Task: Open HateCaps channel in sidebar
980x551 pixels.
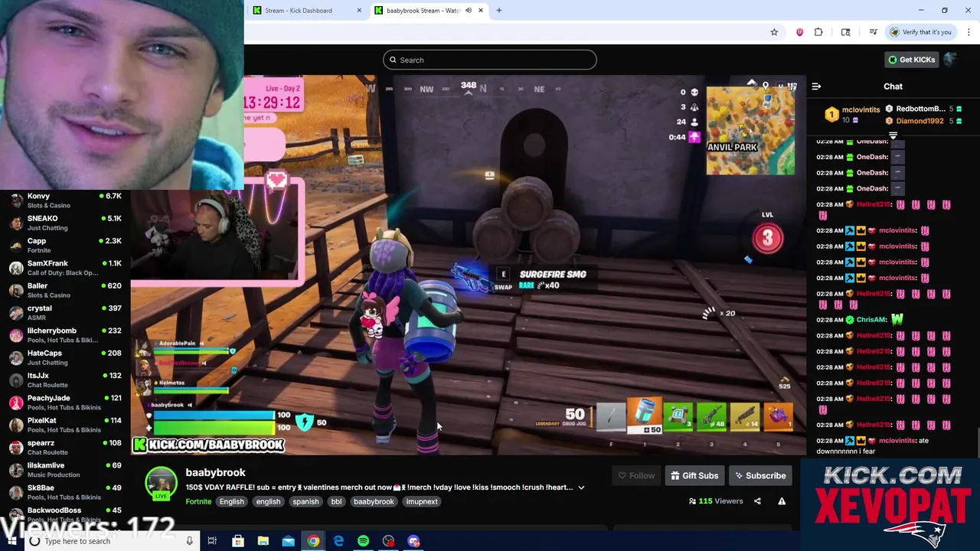Action: [x=65, y=357]
